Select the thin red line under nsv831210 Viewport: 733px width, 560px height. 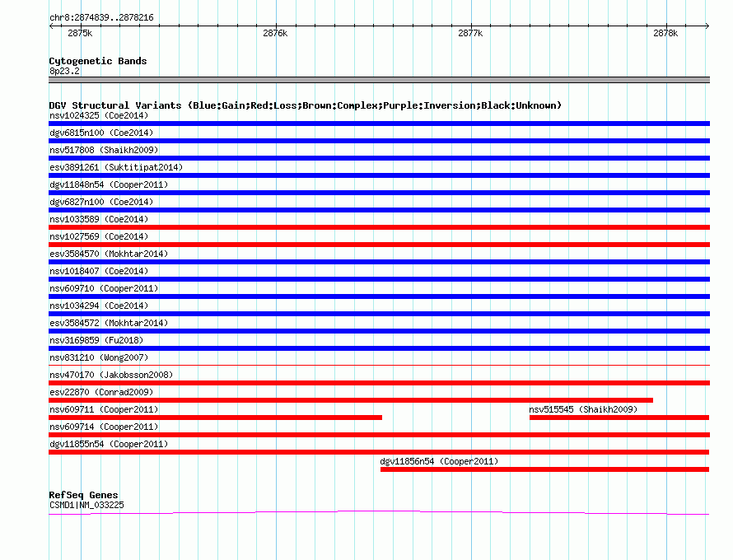379,365
